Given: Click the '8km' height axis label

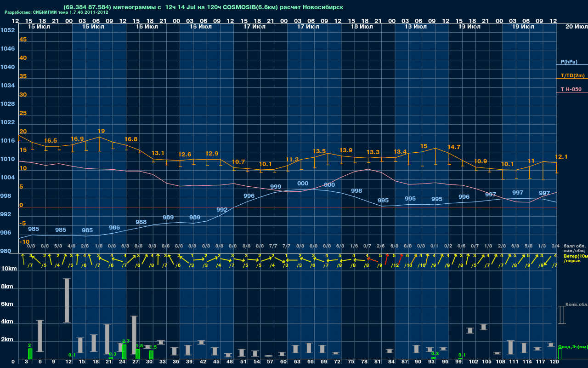Looking at the screenshot, I should pos(8,286).
